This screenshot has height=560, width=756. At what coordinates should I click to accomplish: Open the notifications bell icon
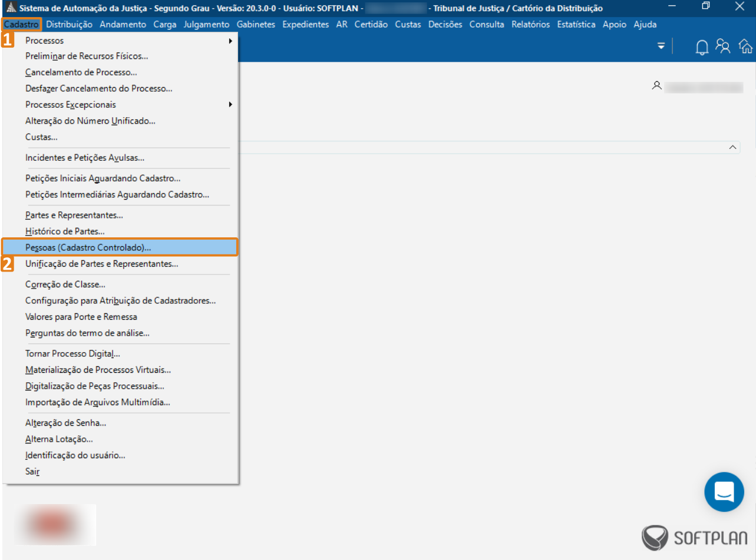tap(702, 47)
